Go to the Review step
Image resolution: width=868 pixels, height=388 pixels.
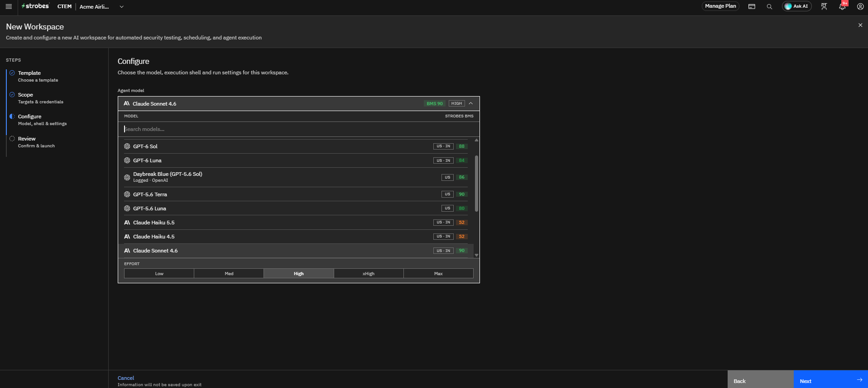(x=36, y=142)
